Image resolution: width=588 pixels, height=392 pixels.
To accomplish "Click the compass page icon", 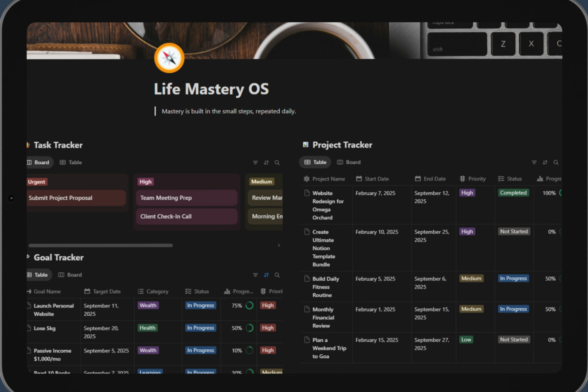I will [169, 58].
